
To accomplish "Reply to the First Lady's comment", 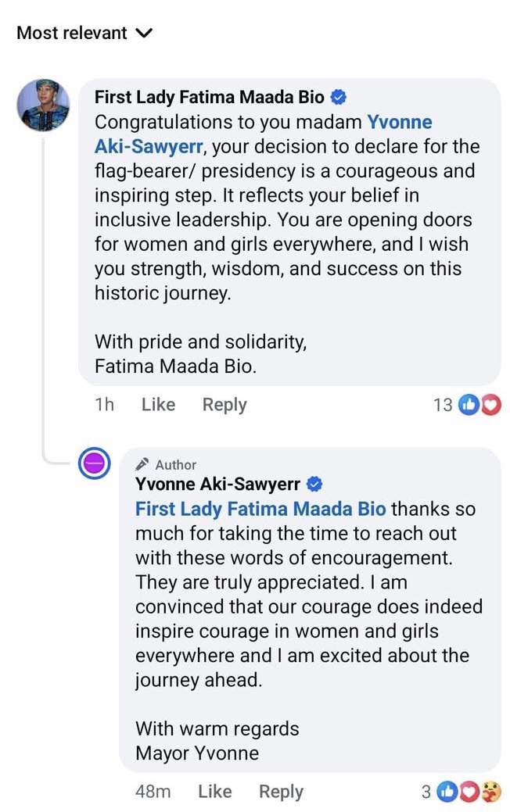I will coord(224,405).
